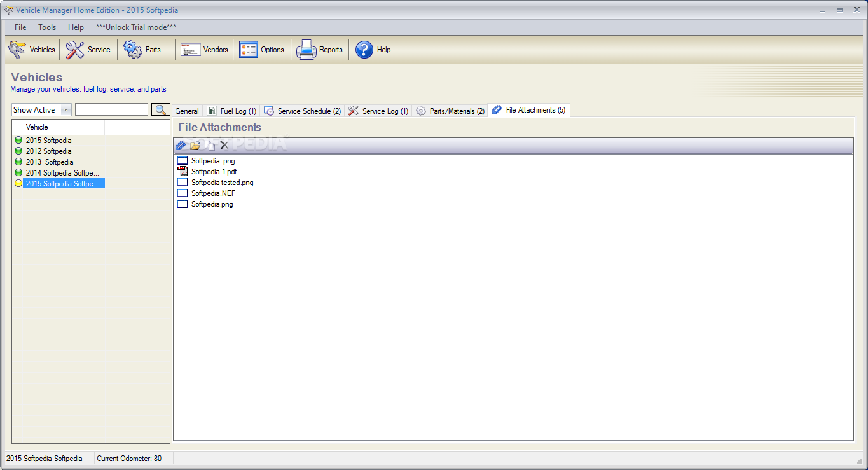The width and height of the screenshot is (868, 470).
Task: Click green status dot for 2012 Softpedia
Action: 18,151
